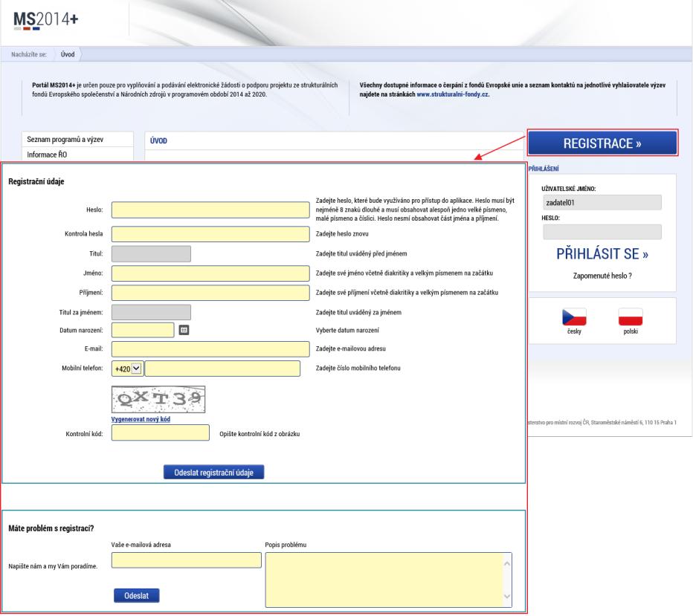Click scroll up arrow in Popis problému
The width and height of the screenshot is (693, 616).
point(507,564)
